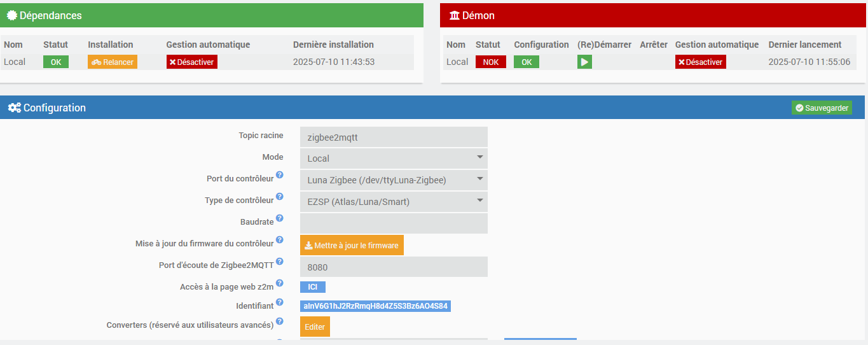Click the Dernier lancement column header
868x345 pixels.
[805, 45]
